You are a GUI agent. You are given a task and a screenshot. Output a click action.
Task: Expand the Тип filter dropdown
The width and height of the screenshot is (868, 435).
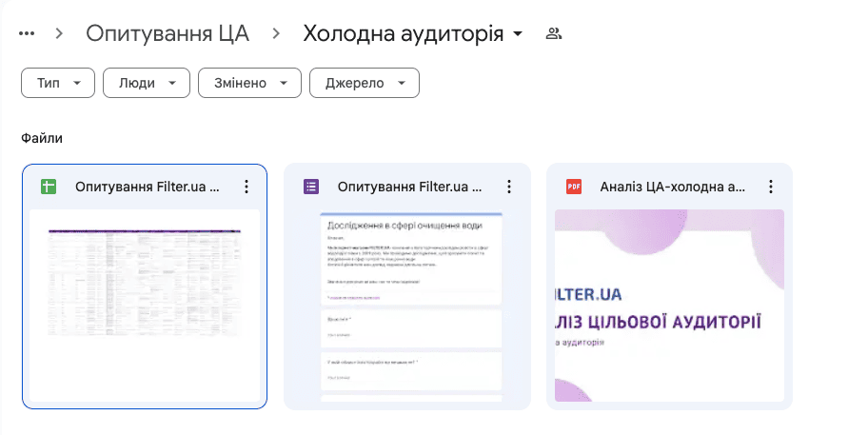[x=58, y=83]
